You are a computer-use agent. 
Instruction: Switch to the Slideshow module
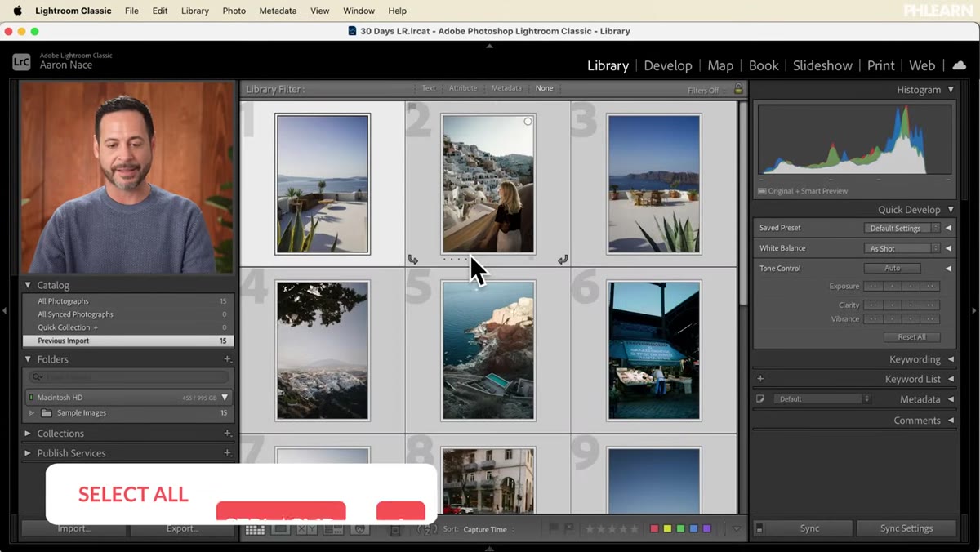pos(822,65)
